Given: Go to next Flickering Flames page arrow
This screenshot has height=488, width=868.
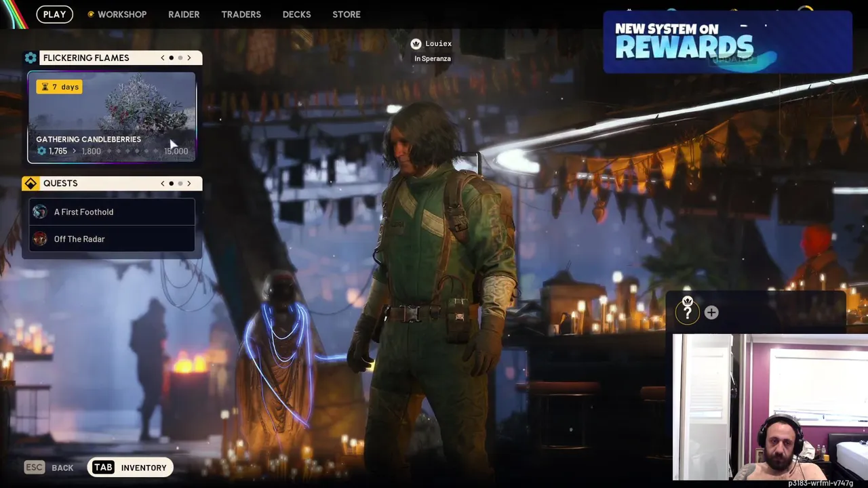Looking at the screenshot, I should (189, 58).
